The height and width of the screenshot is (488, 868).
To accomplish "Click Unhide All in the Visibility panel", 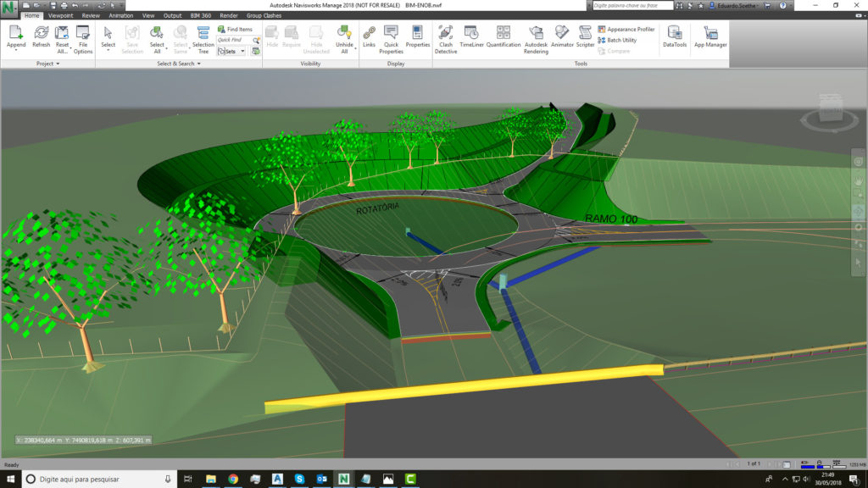I will point(344,39).
